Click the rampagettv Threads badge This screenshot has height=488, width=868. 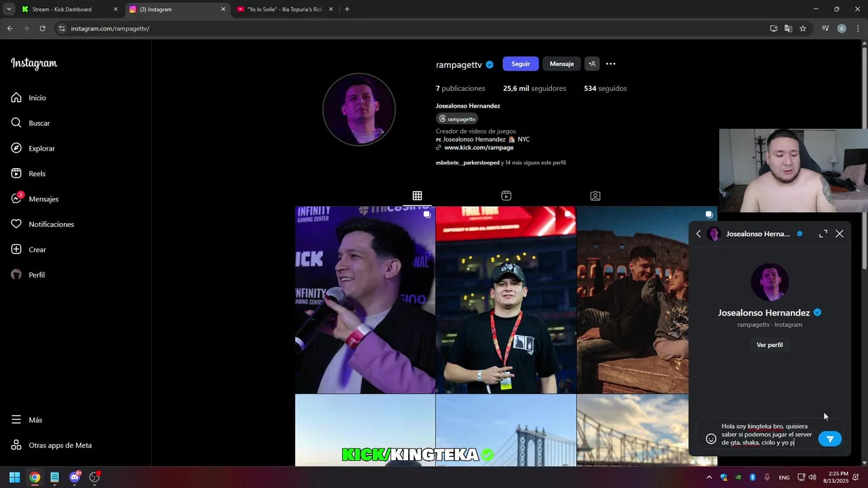pos(457,119)
